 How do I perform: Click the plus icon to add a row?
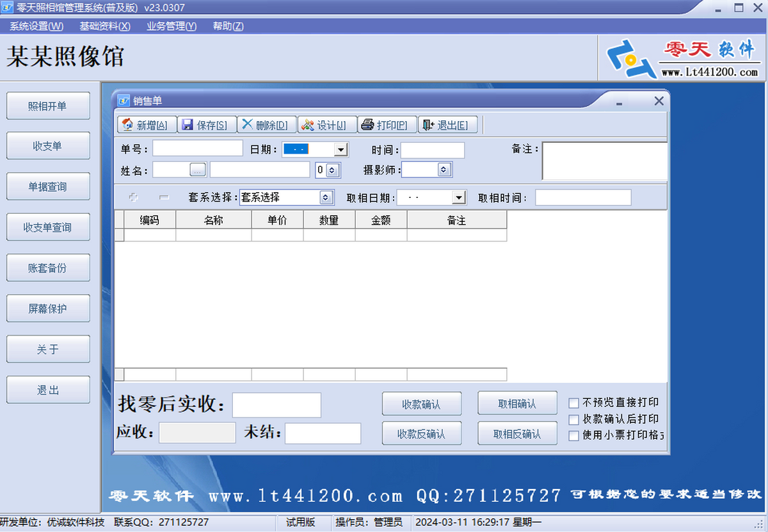coord(134,198)
